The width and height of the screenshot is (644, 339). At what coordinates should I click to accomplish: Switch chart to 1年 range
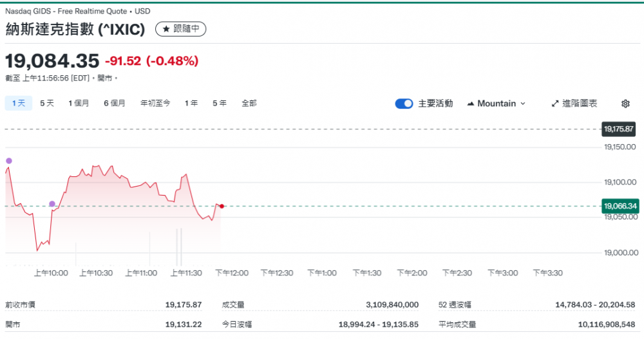[x=191, y=103]
